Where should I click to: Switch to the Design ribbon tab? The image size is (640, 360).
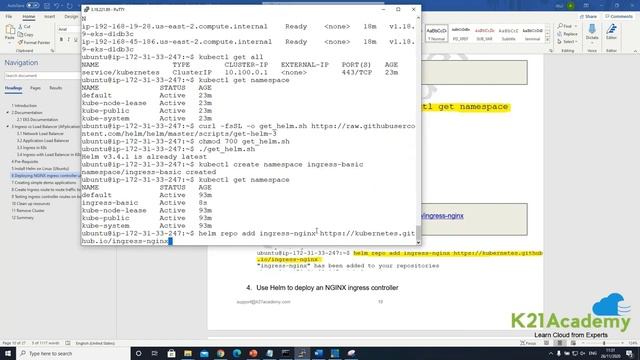(x=71, y=17)
